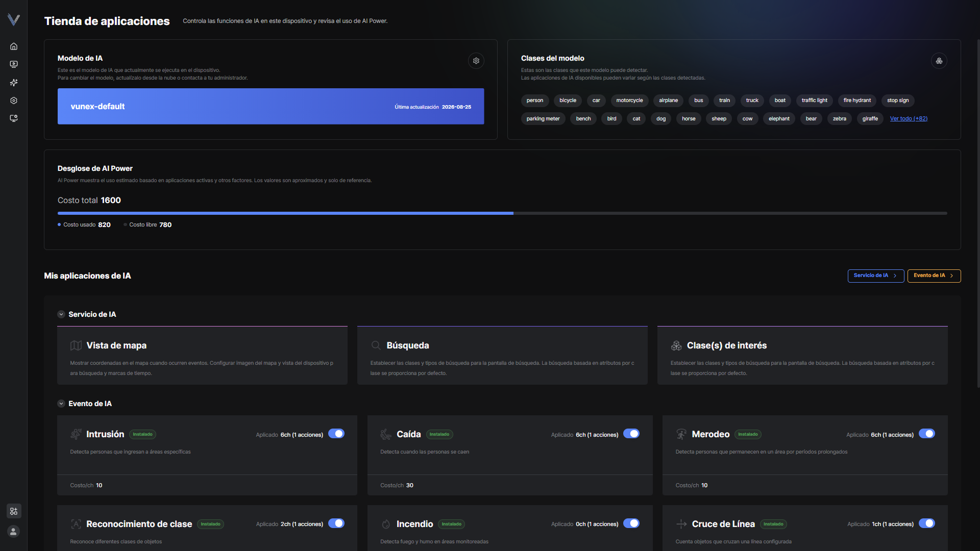980x551 pixels.
Task: Click the 'Desglose de AI Power' heading
Action: pos(95,169)
